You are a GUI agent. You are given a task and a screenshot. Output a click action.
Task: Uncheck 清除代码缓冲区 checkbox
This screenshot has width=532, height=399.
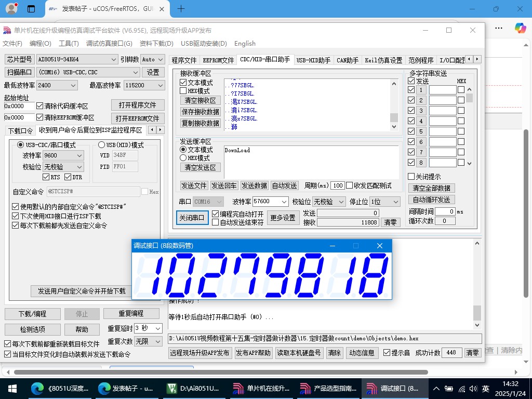(39, 106)
